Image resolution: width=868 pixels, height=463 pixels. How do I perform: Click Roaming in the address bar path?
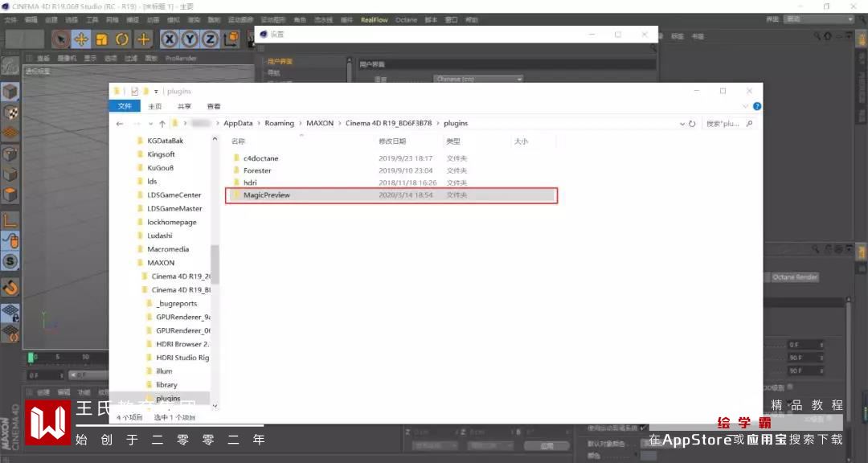279,123
